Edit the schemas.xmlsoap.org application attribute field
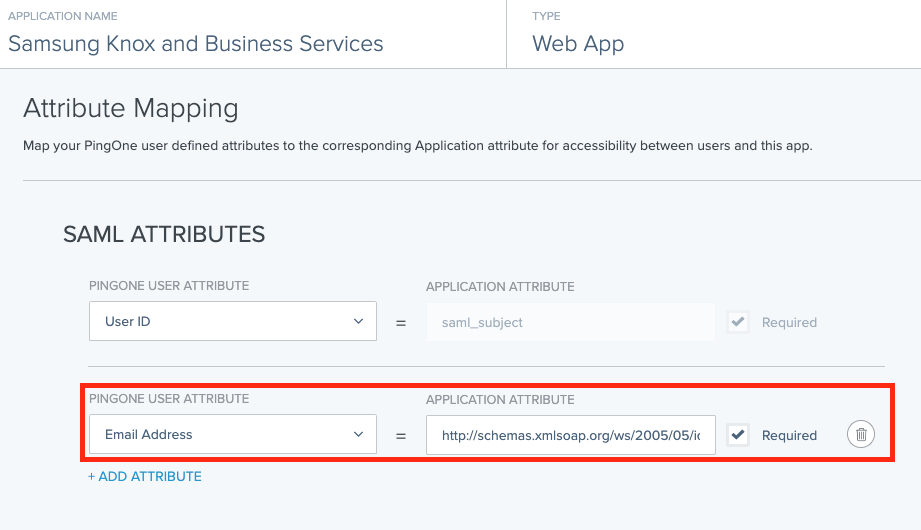 570,435
